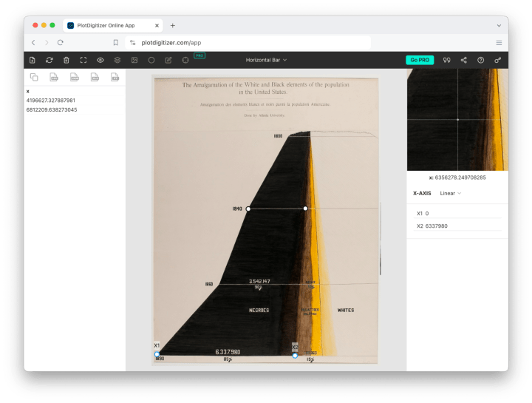Open the browser hamburger menu

(x=499, y=43)
